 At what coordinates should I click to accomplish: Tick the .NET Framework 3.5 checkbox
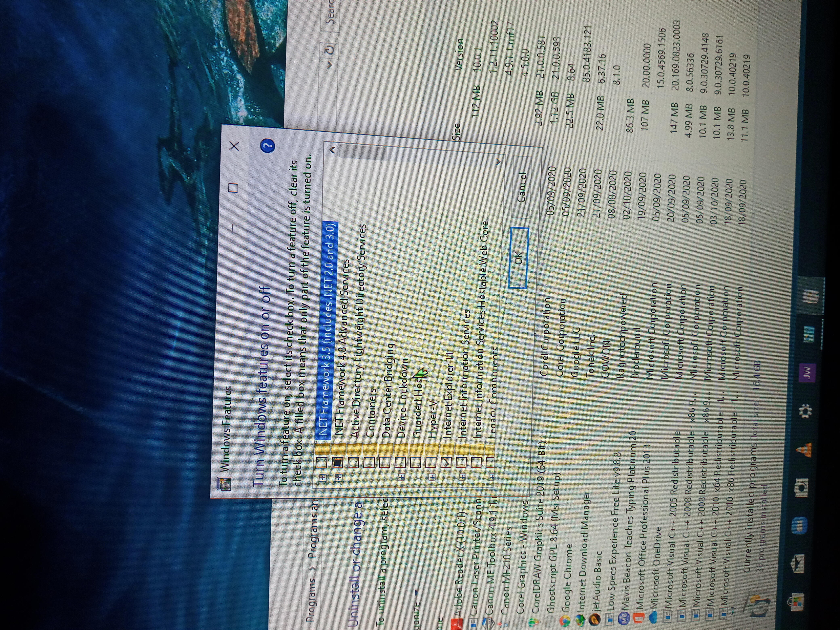[322, 462]
